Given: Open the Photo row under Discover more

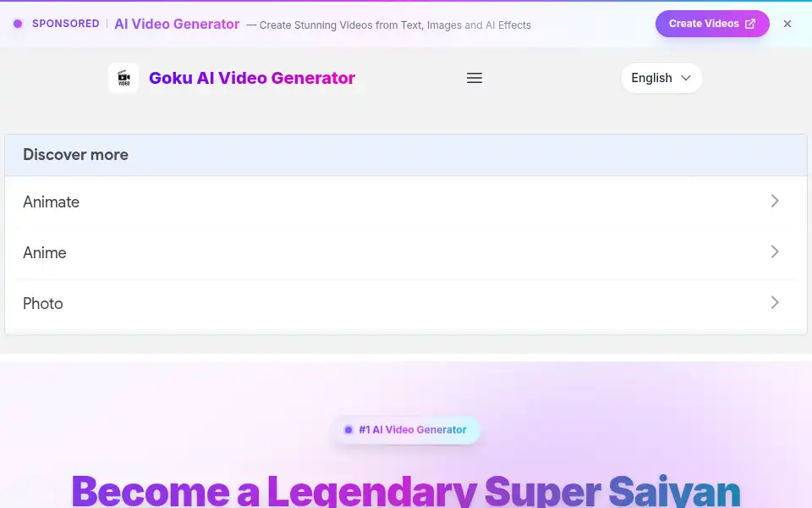Looking at the screenshot, I should (x=405, y=303).
